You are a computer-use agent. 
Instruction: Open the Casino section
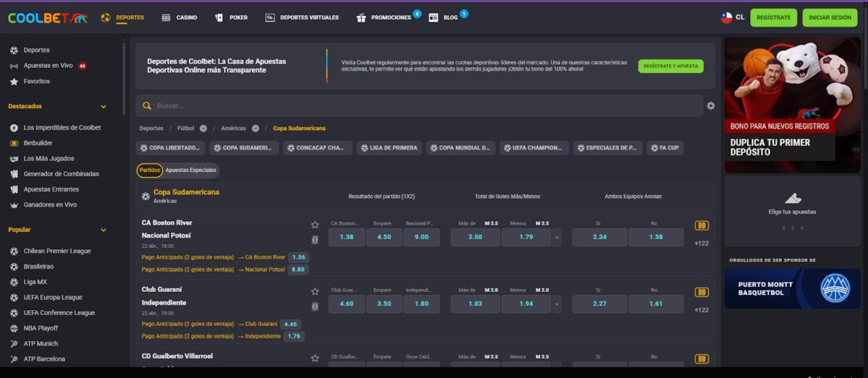pos(179,17)
